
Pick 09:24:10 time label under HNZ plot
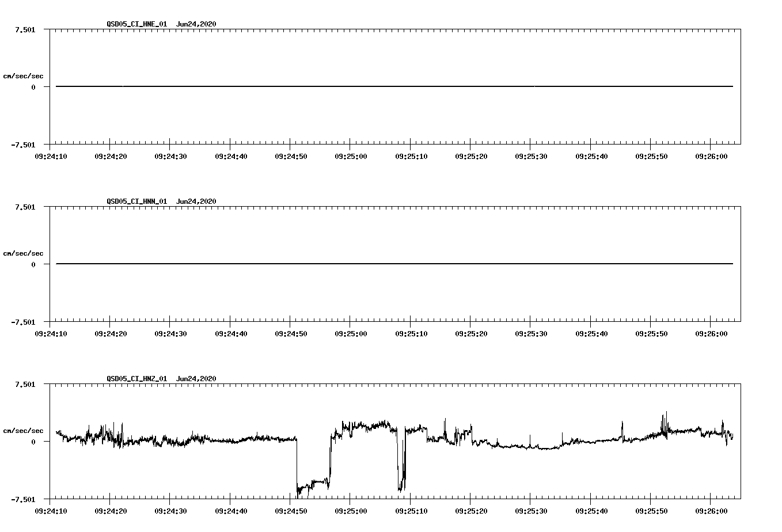coord(51,511)
